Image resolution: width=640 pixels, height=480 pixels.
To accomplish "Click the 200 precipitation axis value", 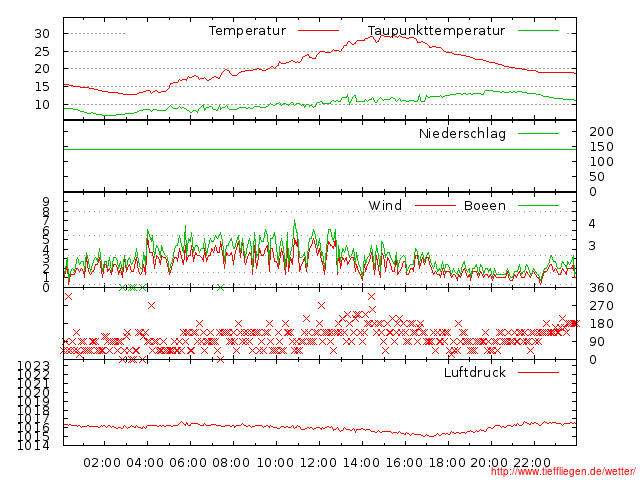I will 601,131.
